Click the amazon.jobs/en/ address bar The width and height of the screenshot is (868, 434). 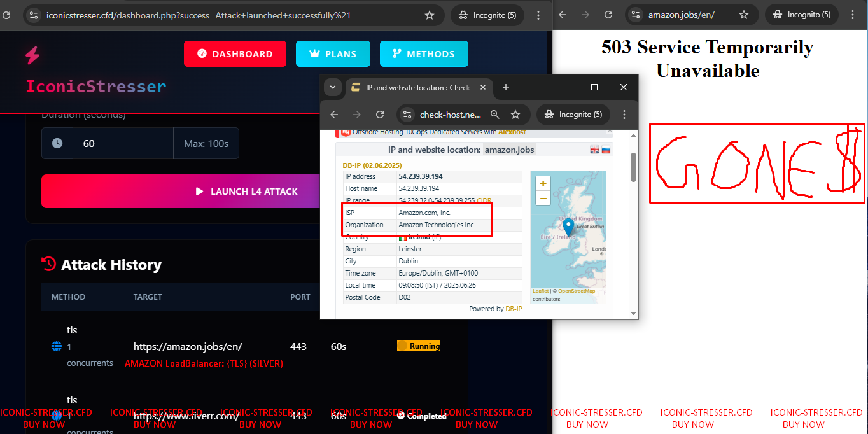pyautogui.click(x=682, y=15)
